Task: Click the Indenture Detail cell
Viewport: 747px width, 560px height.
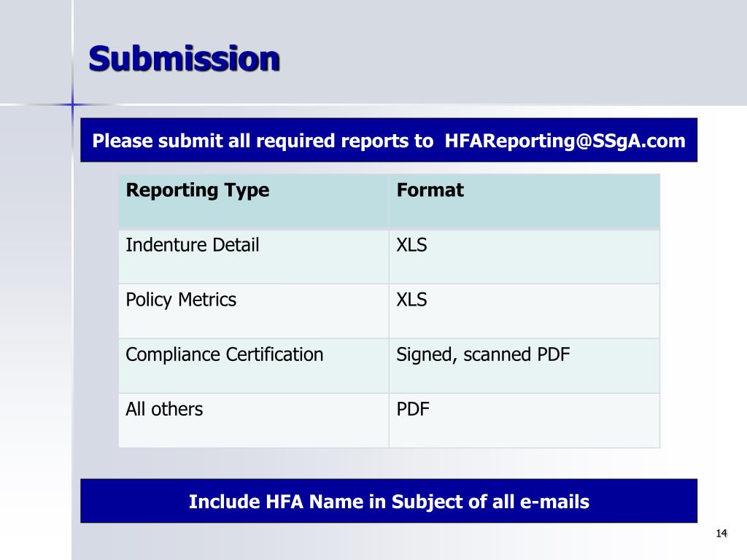Action: point(253,257)
